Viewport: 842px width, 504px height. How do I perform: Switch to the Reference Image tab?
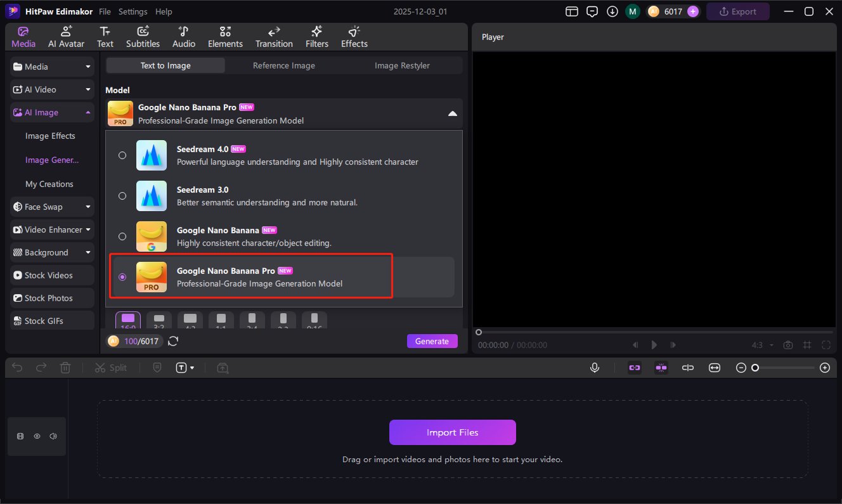coord(283,65)
